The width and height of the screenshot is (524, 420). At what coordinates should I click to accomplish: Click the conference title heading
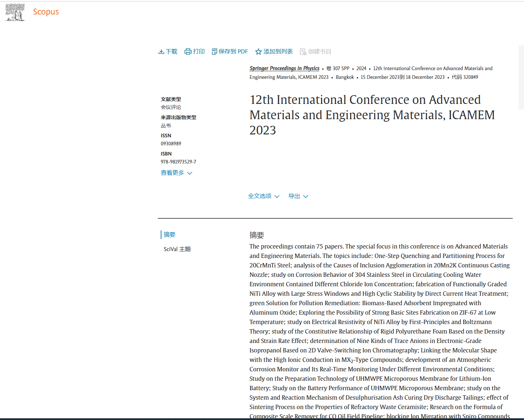(372, 115)
